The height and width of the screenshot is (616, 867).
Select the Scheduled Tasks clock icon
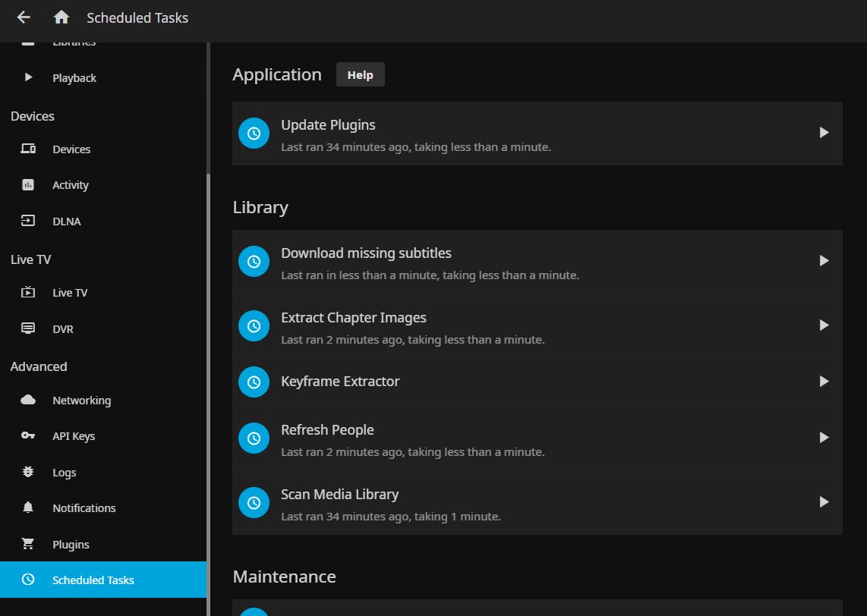point(28,580)
